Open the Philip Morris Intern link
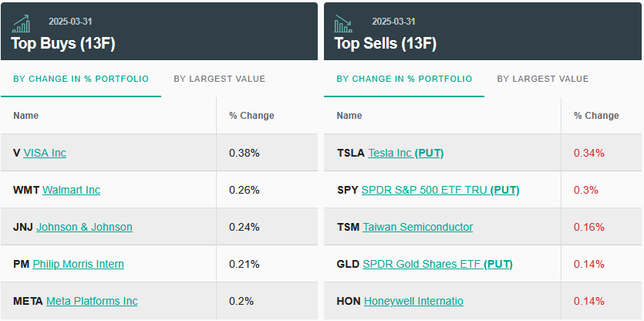644x321 pixels. pyautogui.click(x=78, y=264)
